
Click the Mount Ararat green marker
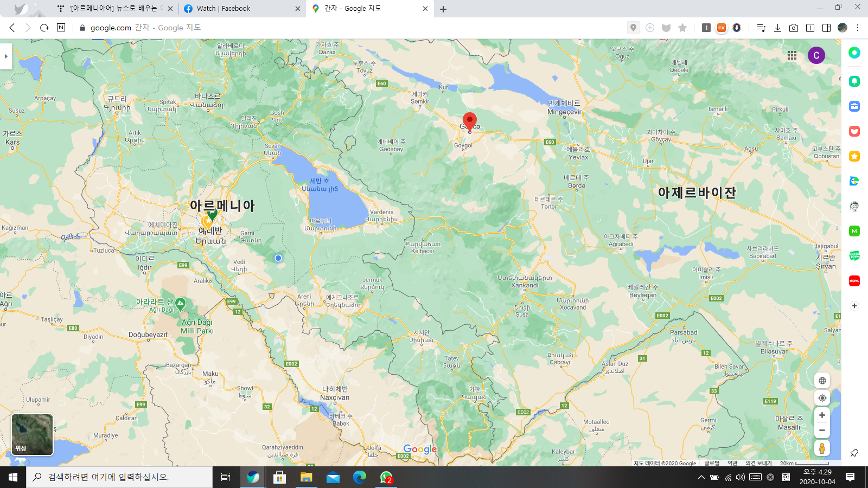pos(181,304)
